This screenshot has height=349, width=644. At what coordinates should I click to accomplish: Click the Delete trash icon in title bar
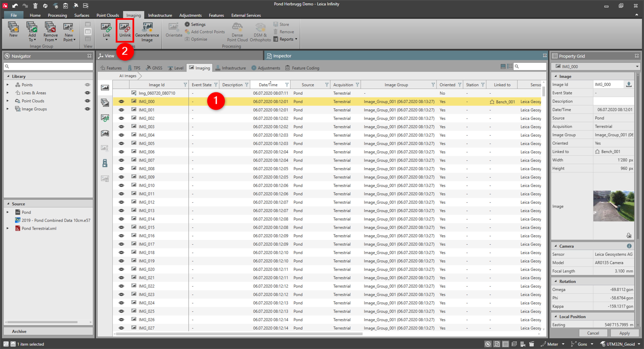pyautogui.click(x=35, y=6)
